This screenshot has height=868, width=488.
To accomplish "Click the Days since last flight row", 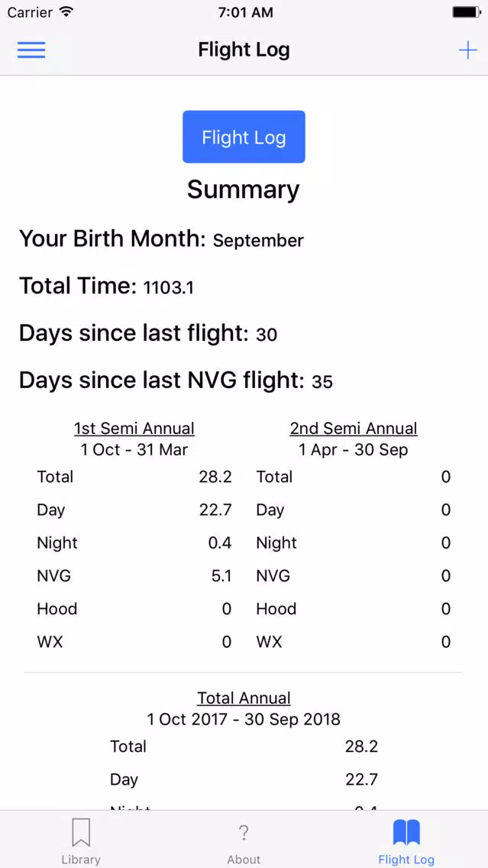I will (147, 333).
